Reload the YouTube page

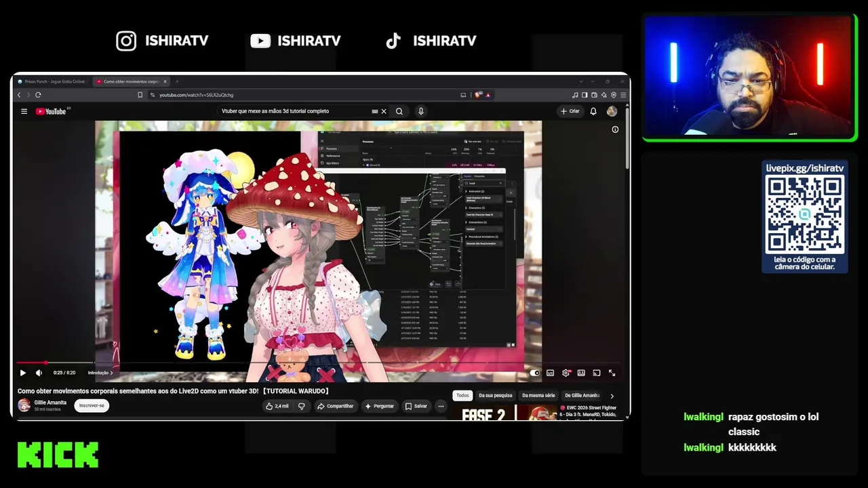pyautogui.click(x=38, y=95)
